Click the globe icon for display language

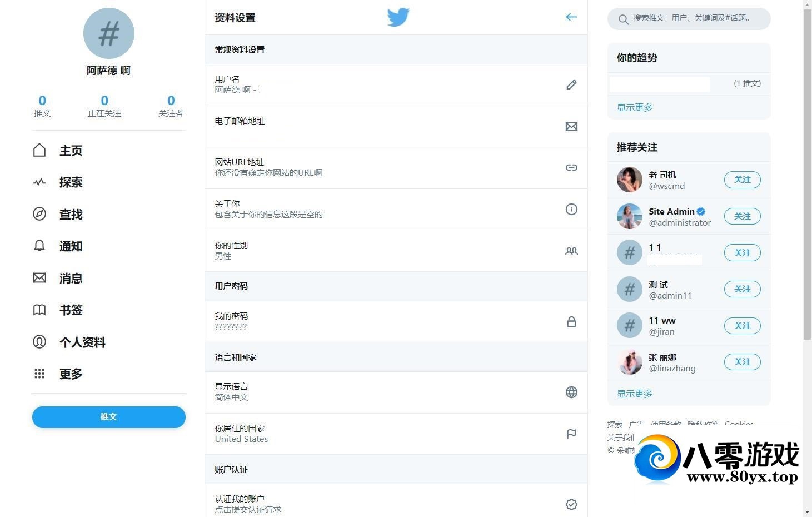[x=571, y=392]
